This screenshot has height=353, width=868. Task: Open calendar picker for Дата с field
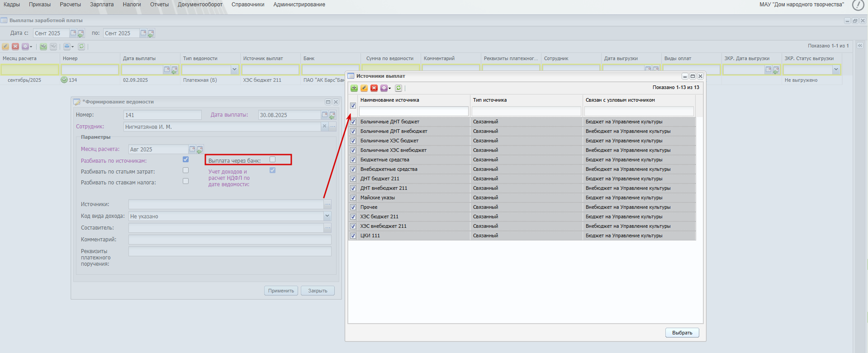[73, 33]
